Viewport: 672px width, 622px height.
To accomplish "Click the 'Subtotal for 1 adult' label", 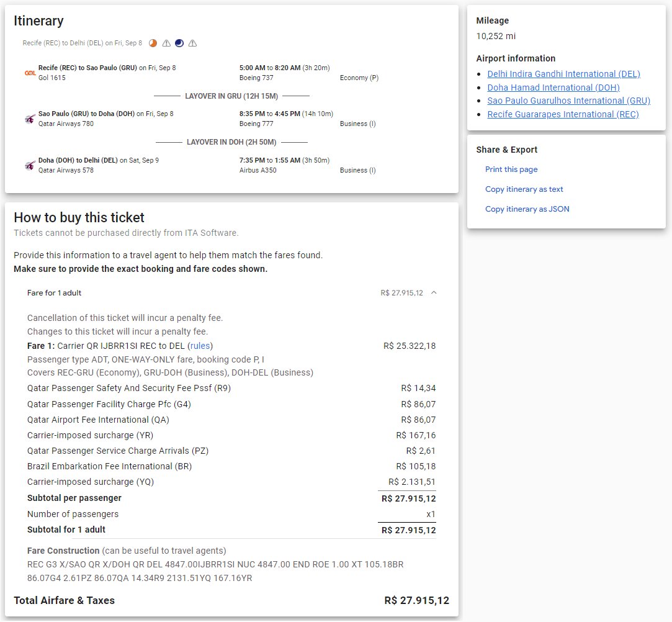I will [x=66, y=530].
